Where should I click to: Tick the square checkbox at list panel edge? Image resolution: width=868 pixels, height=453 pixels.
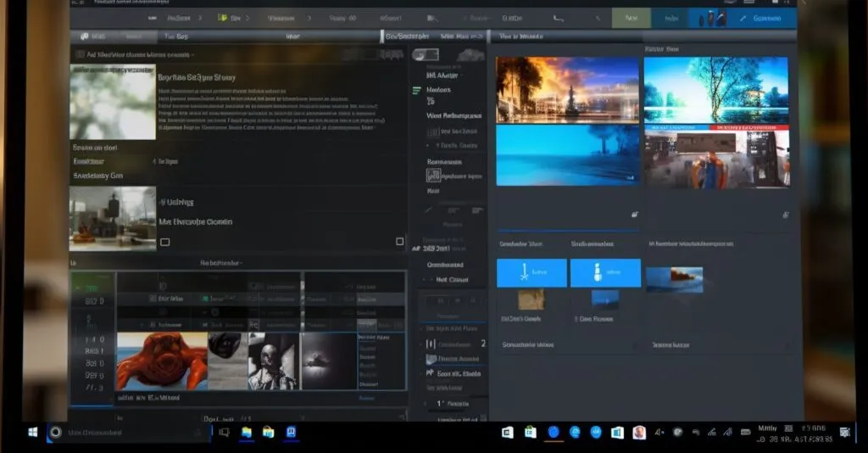(x=400, y=242)
